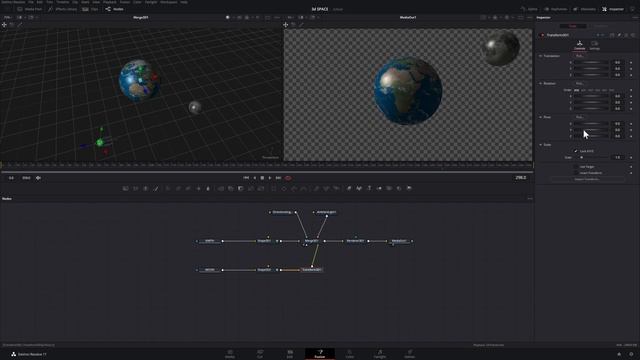Select ZYX rotation order

tap(611, 90)
